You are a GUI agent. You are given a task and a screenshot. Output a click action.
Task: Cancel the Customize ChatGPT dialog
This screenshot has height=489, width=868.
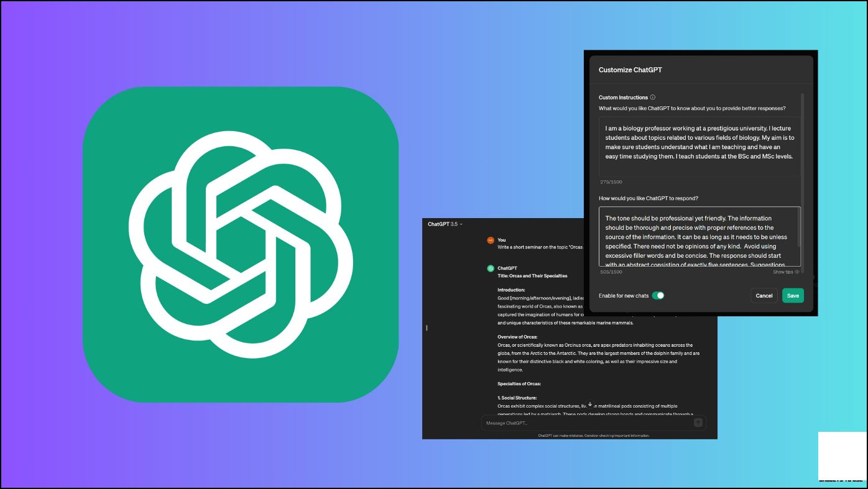pyautogui.click(x=764, y=296)
